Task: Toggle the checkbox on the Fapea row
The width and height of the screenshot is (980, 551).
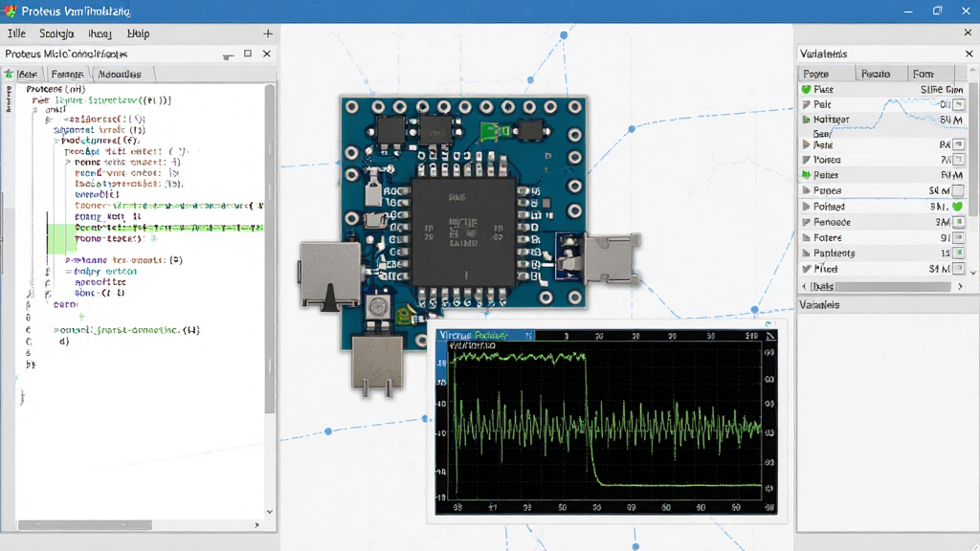Action: 958,190
